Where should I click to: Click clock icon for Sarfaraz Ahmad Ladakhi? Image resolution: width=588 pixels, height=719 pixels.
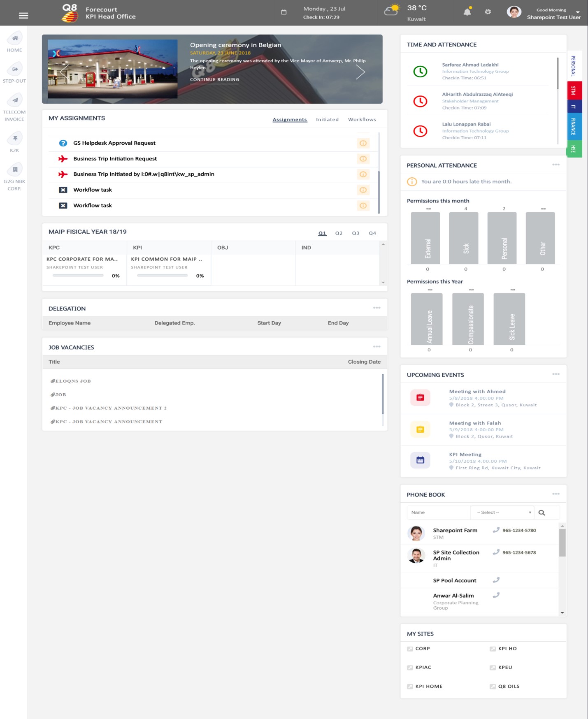pyautogui.click(x=420, y=72)
